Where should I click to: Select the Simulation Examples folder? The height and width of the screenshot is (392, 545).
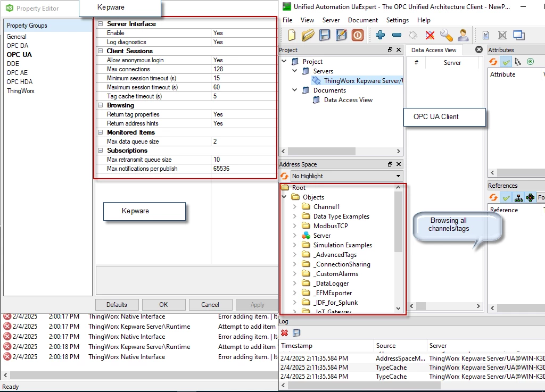[x=342, y=245]
